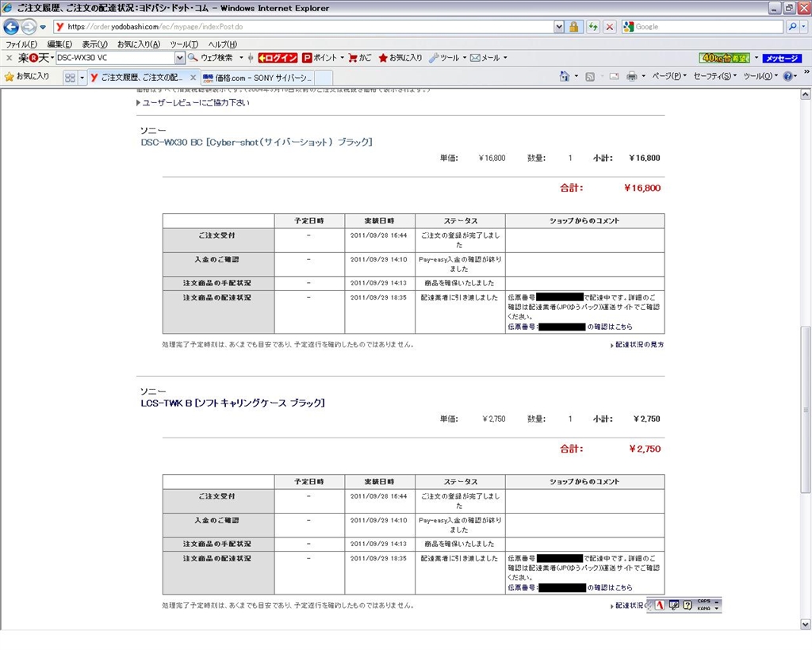The image size is (812, 650).
Task: Open the セーフティ(S) dropdown menu
Action: [x=714, y=77]
